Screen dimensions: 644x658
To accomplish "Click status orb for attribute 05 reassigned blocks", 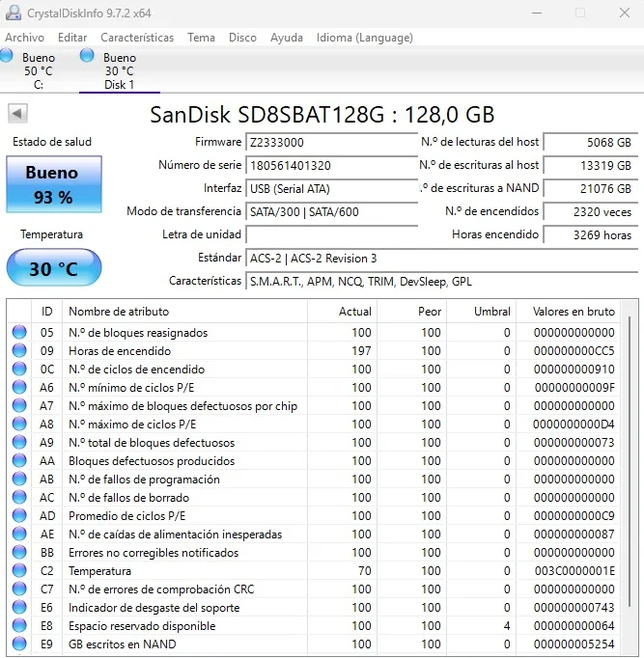I will coord(19,332).
